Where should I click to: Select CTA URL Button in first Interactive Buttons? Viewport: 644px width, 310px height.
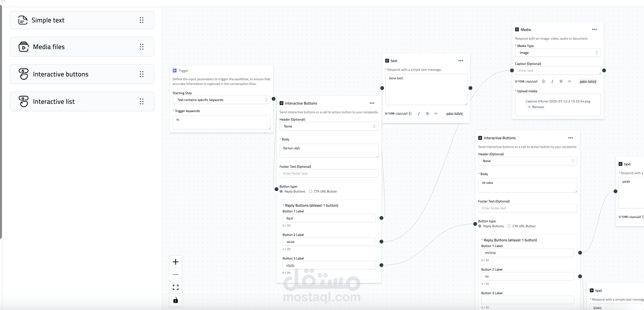point(310,191)
